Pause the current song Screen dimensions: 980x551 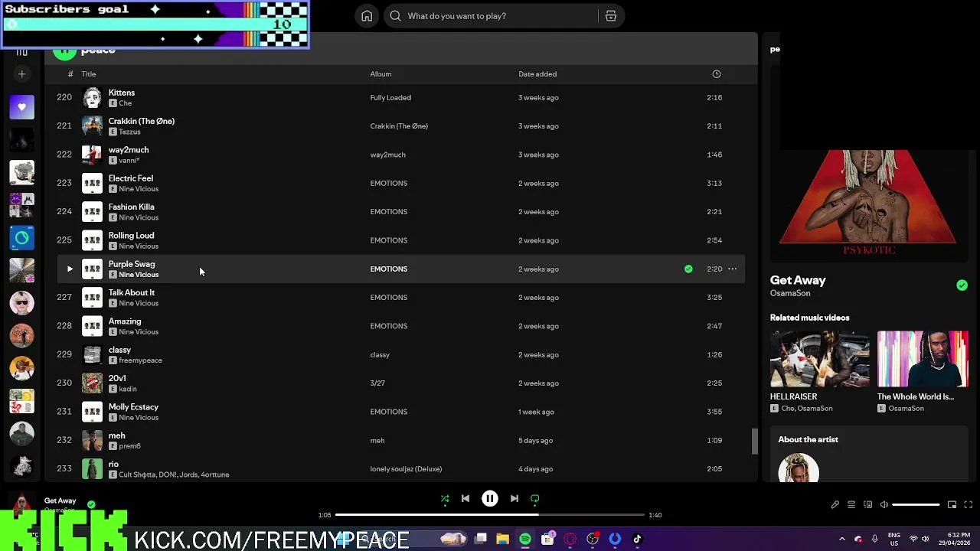point(490,499)
